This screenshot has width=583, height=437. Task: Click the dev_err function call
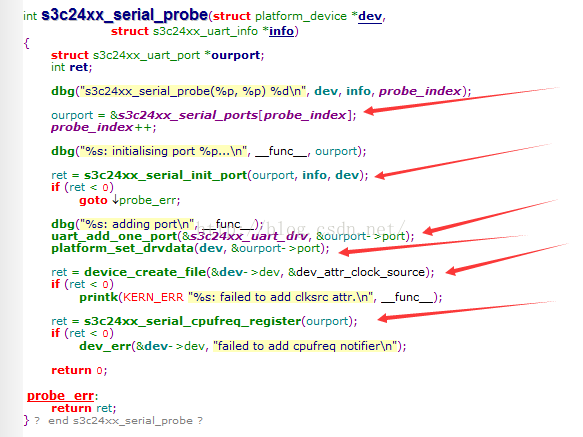(x=105, y=346)
